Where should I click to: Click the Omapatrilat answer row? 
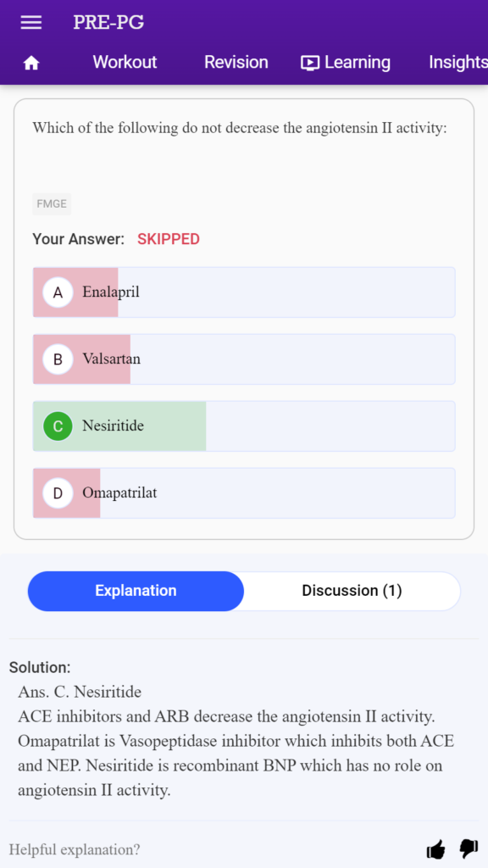point(244,493)
